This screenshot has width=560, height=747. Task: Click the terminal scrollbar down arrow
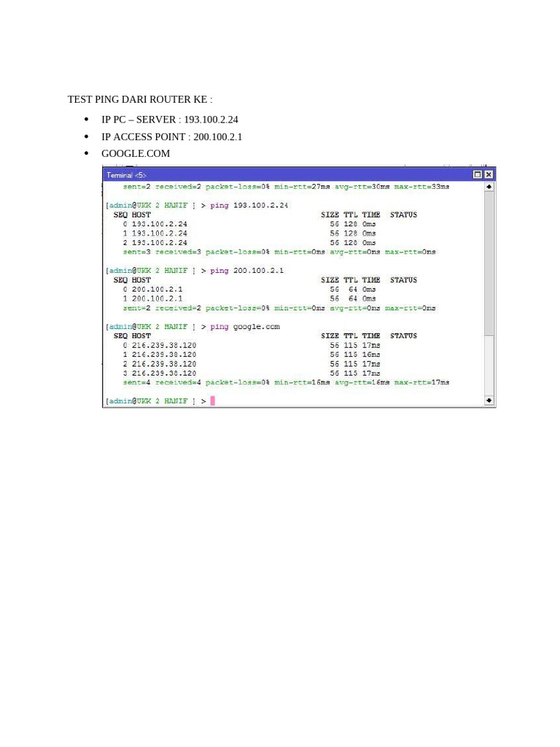coord(489,400)
